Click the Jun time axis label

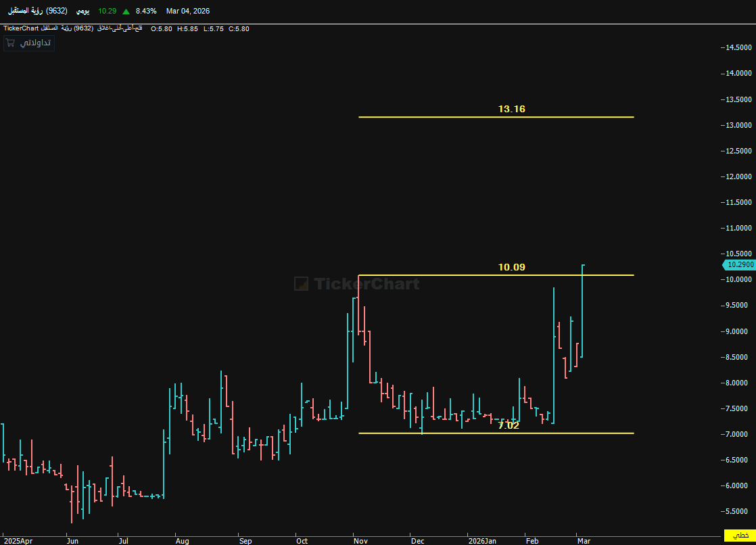coord(72,541)
